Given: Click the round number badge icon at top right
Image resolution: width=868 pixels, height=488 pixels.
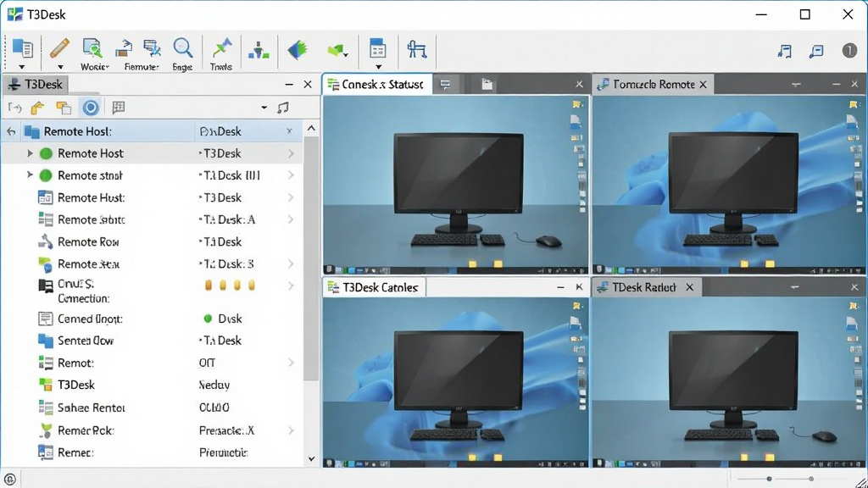Looking at the screenshot, I should (x=849, y=51).
